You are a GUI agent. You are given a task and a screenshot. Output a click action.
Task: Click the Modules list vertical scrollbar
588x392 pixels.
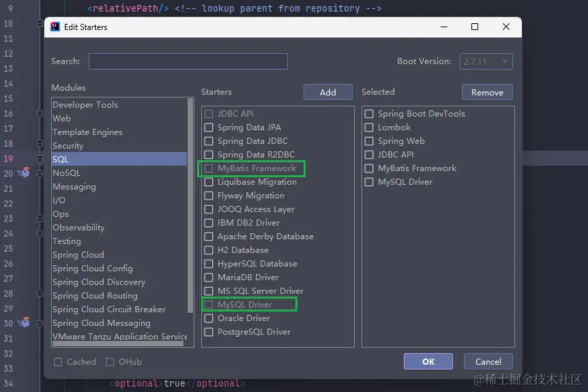(190, 205)
